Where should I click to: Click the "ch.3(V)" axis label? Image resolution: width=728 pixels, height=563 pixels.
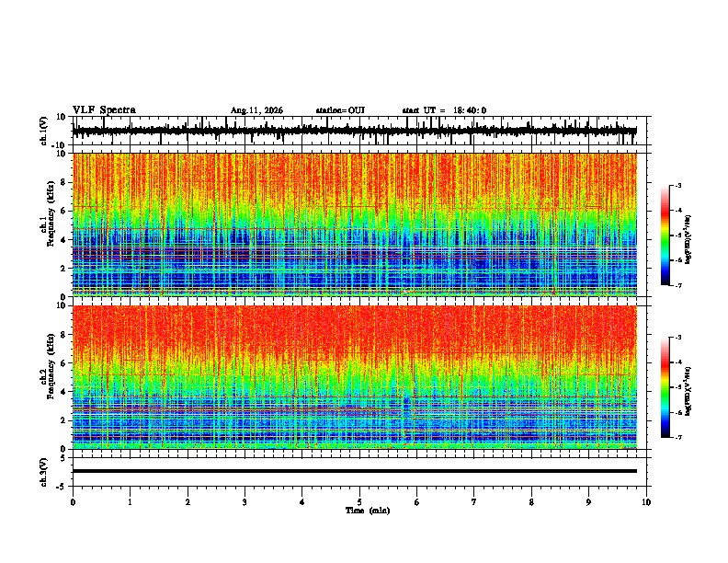(44, 472)
